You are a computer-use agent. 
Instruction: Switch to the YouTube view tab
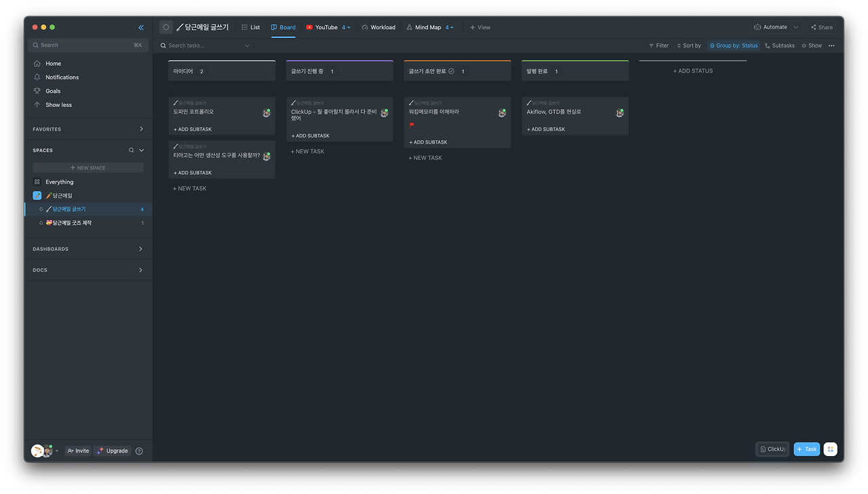[322, 28]
